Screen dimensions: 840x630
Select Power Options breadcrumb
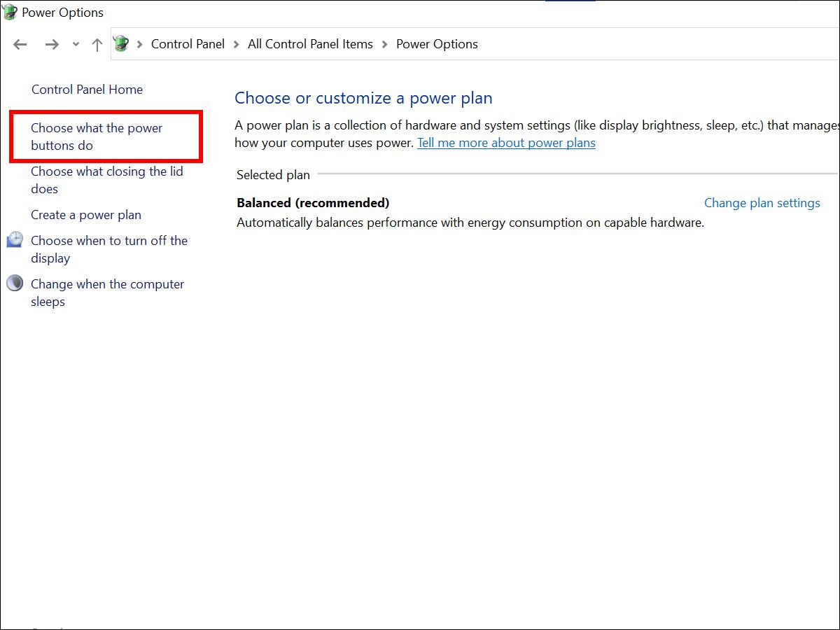tap(437, 44)
